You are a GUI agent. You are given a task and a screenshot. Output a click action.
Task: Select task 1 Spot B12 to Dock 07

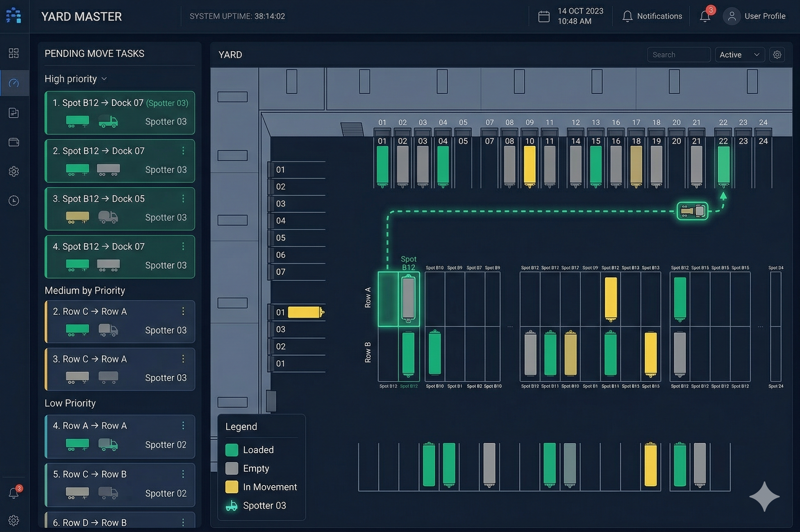point(120,112)
